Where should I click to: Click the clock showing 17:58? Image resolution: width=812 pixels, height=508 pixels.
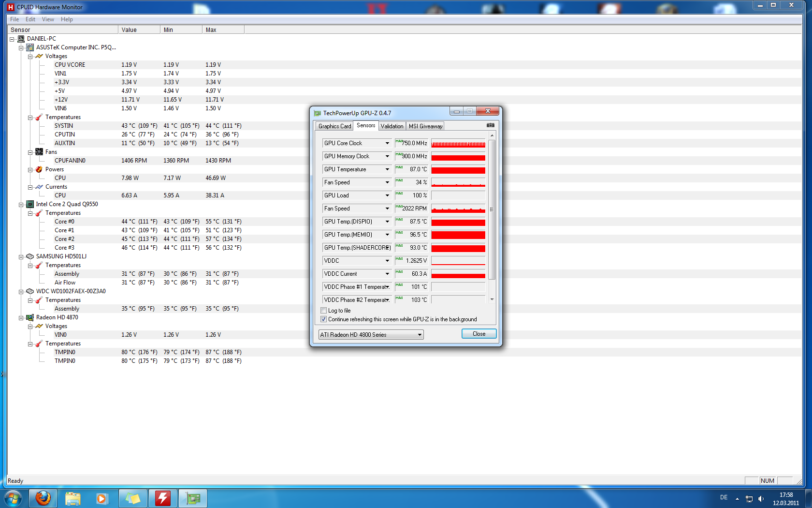[786, 495]
